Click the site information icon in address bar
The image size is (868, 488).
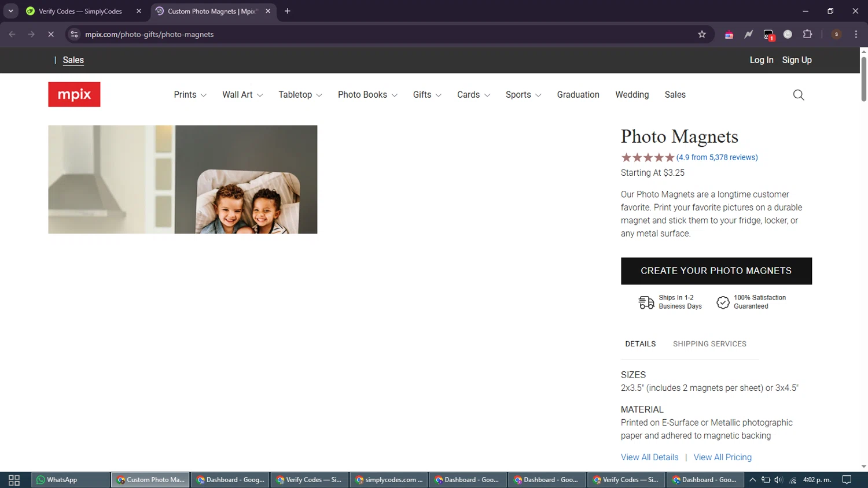[x=74, y=35]
